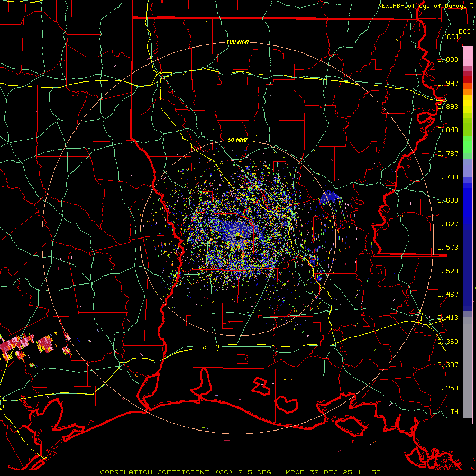The image size is (476, 476).
Task: Click the 0.840 scale value
Action: pyautogui.click(x=448, y=130)
